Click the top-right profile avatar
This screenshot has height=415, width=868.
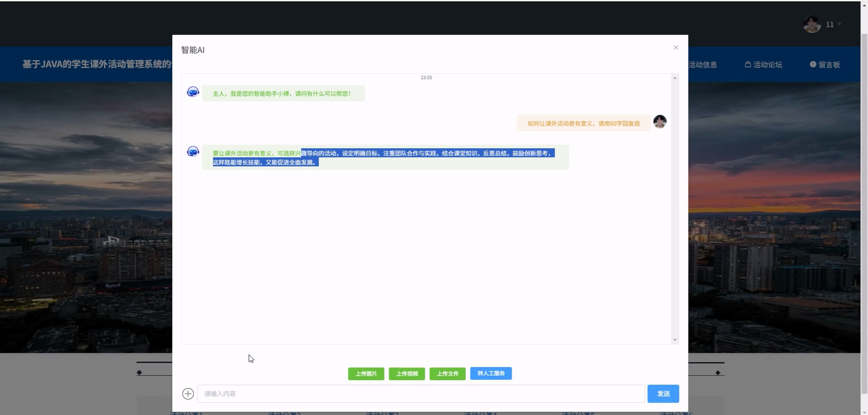(812, 25)
